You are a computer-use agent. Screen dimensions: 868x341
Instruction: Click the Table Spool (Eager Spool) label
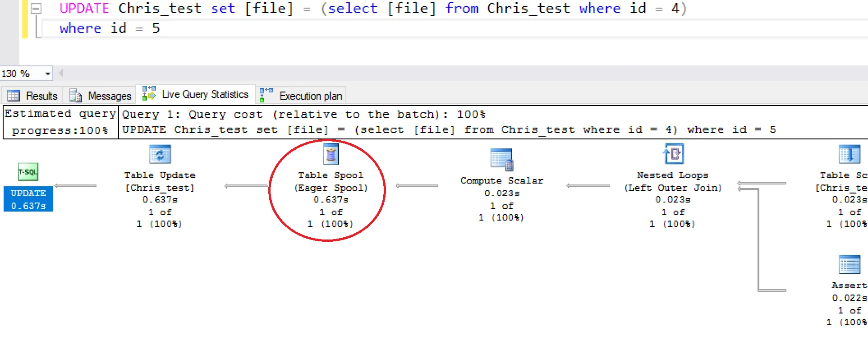[331, 181]
